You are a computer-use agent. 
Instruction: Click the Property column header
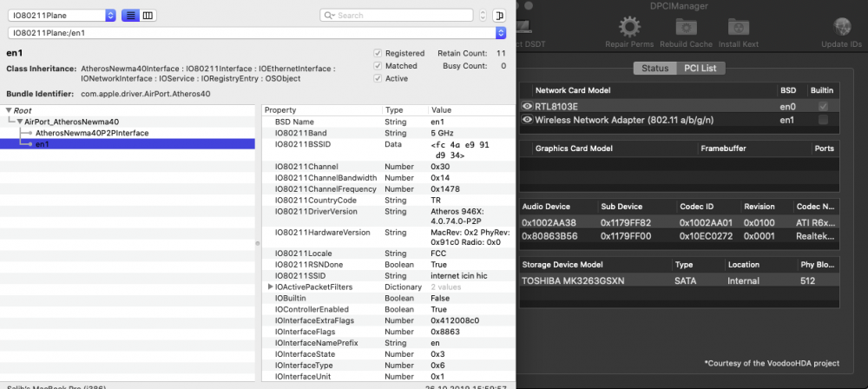[x=322, y=110]
